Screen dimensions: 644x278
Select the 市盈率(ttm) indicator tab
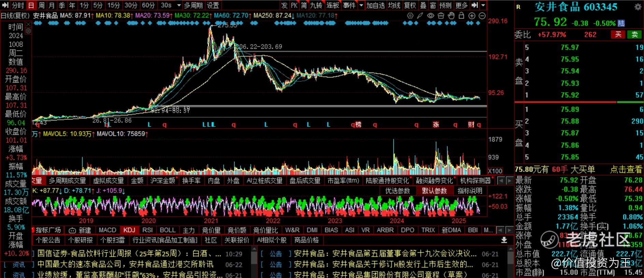point(343,181)
